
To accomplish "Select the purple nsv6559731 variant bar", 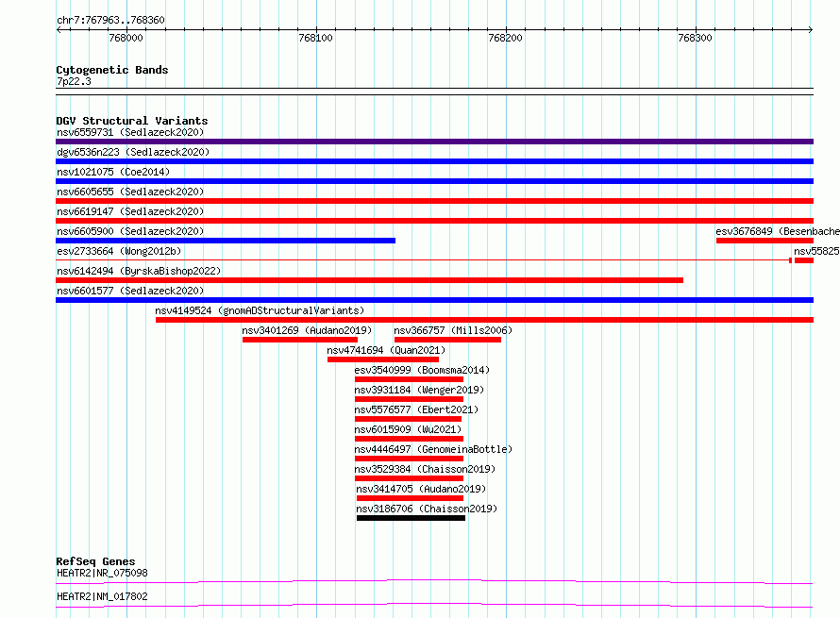I will tap(434, 142).
